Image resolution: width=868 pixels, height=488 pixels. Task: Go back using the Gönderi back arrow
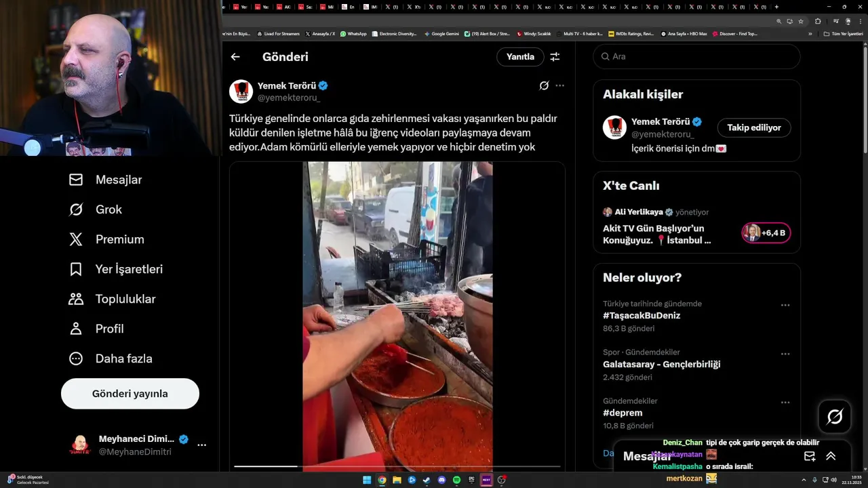click(x=235, y=57)
